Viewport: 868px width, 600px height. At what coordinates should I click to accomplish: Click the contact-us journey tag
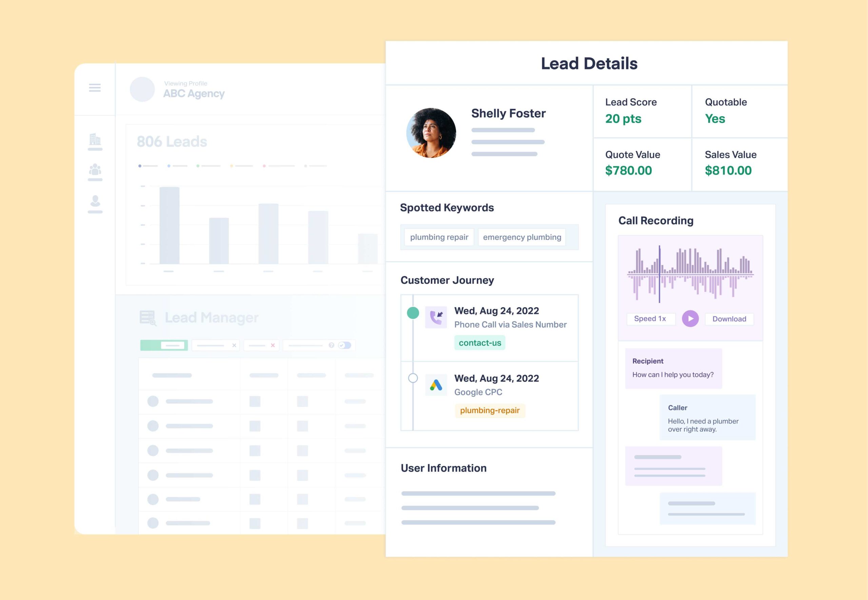click(x=480, y=343)
